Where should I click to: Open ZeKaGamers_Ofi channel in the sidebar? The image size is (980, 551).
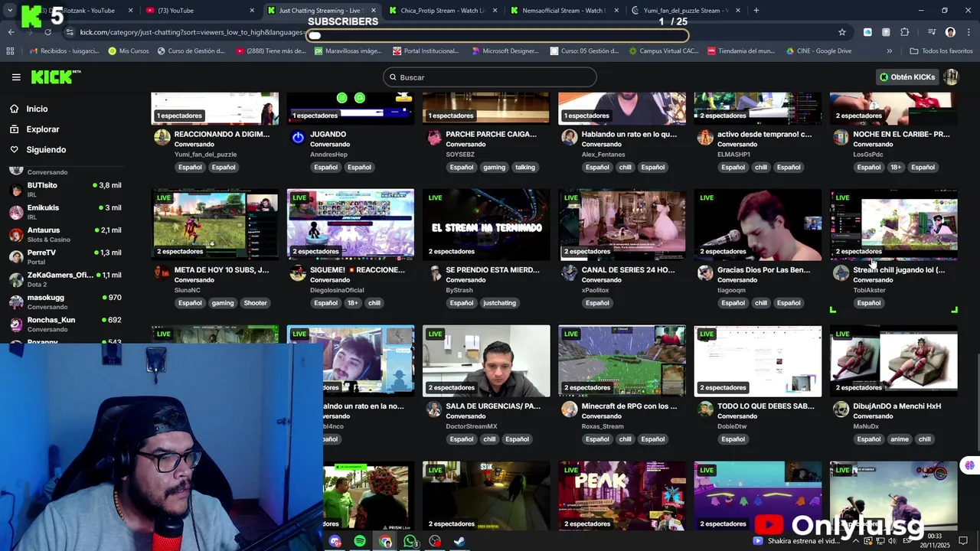coord(65,279)
